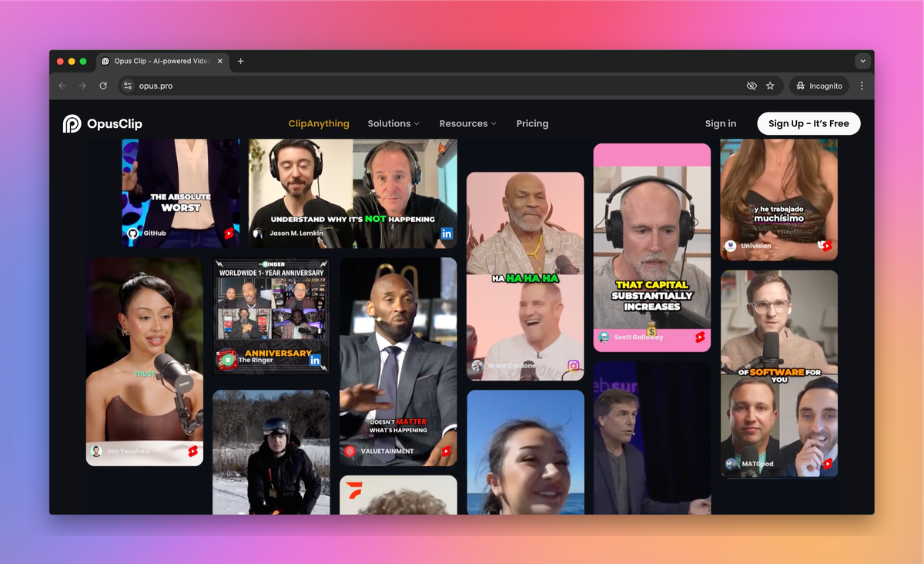Click the browser forward arrow

(82, 86)
